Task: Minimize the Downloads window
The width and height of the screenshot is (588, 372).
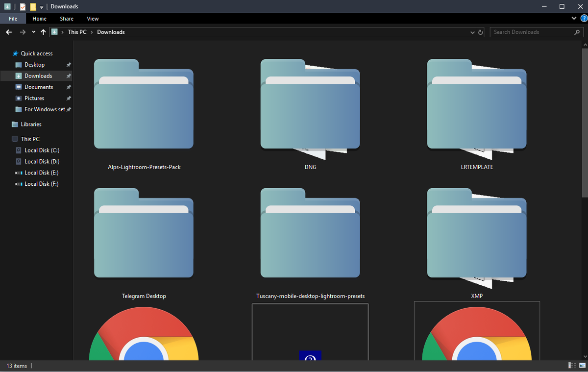Action: tap(544, 6)
